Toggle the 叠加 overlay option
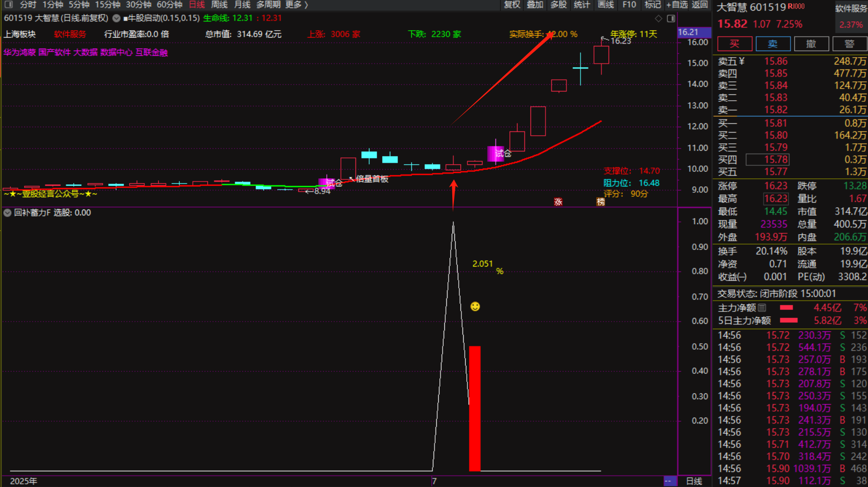The width and height of the screenshot is (868, 487). pos(535,5)
